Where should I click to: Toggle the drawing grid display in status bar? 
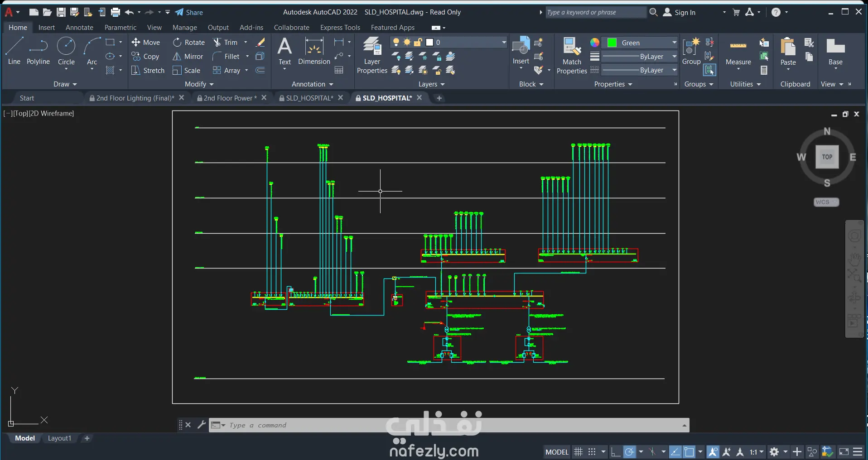coord(578,452)
